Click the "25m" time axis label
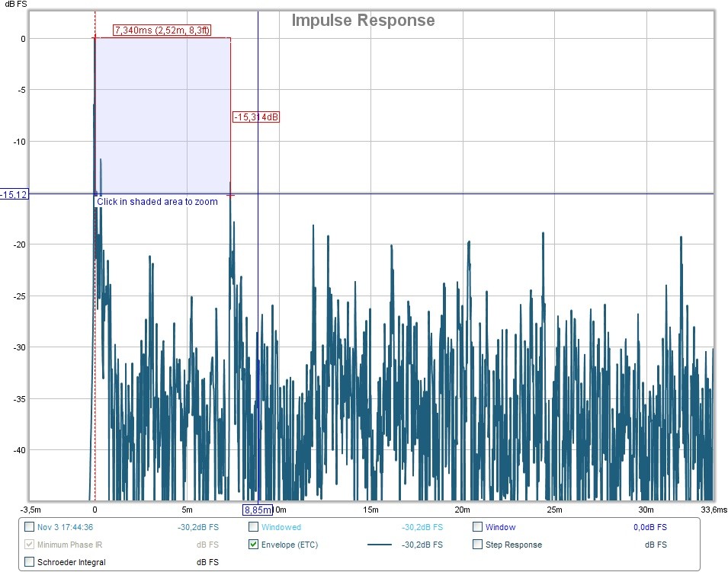The image size is (728, 572). [554, 510]
